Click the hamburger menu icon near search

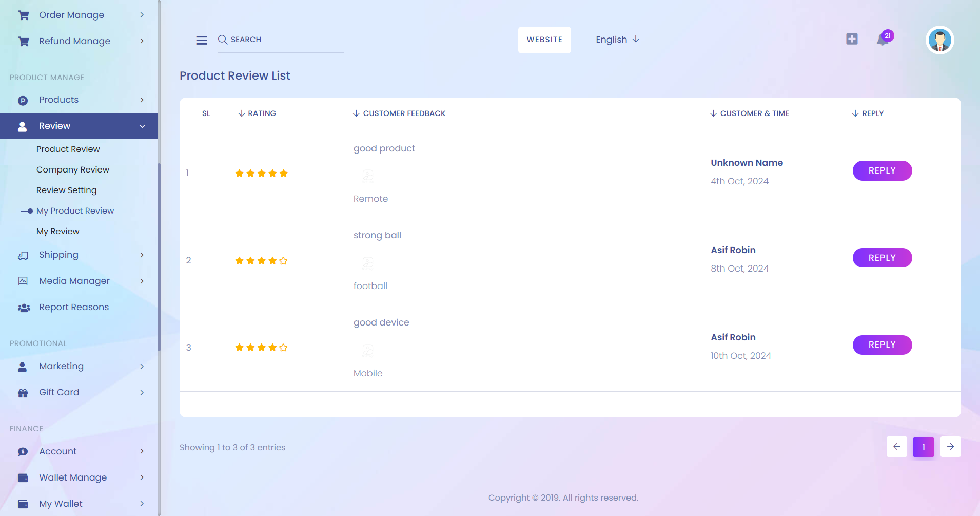[x=201, y=40]
